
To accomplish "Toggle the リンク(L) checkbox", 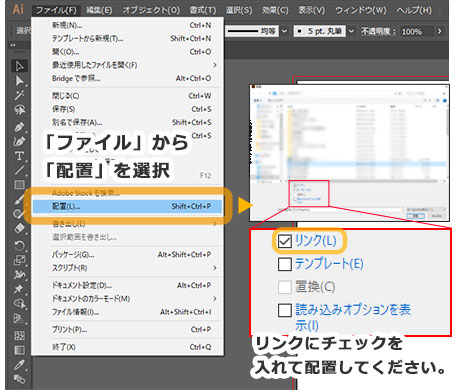I will [285, 241].
